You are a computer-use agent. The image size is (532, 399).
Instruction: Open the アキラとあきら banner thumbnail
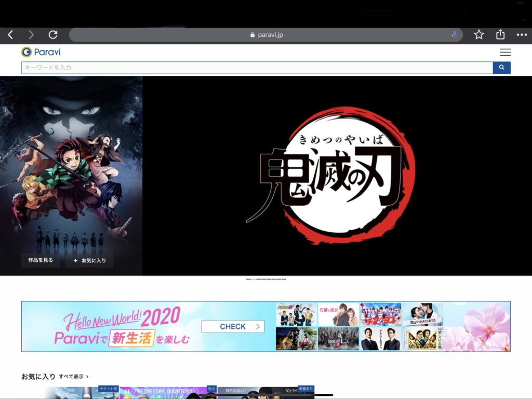(380, 339)
